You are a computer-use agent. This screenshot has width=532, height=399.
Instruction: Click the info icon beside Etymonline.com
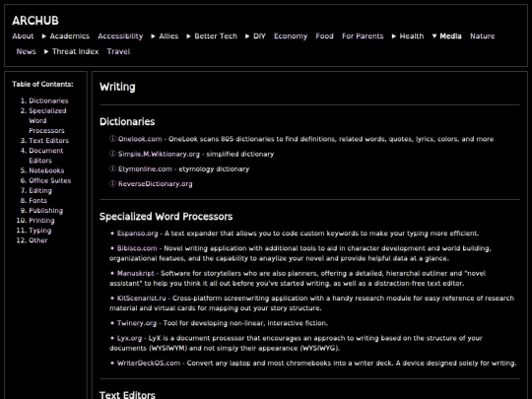(112, 168)
